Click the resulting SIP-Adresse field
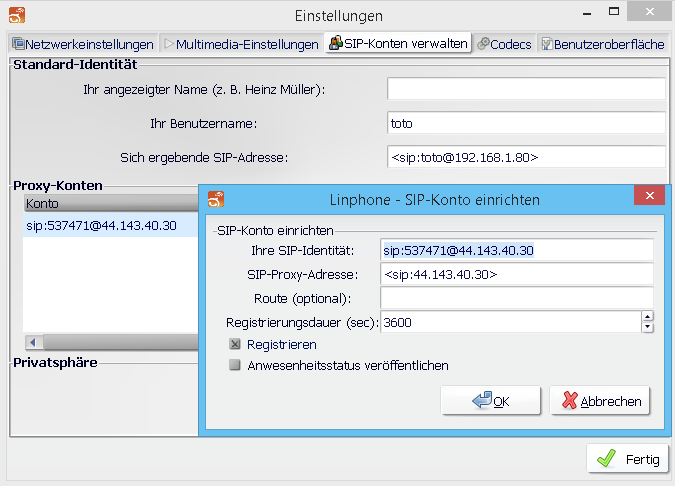 pos(526,157)
